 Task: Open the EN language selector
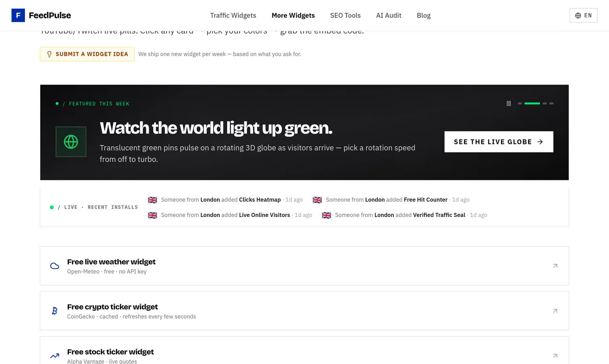(x=583, y=16)
